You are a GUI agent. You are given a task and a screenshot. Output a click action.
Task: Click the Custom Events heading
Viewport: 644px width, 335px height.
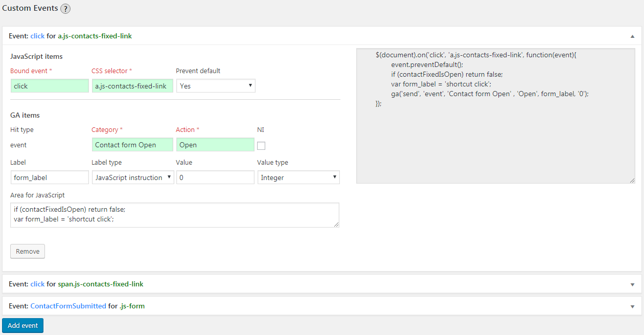click(x=30, y=8)
